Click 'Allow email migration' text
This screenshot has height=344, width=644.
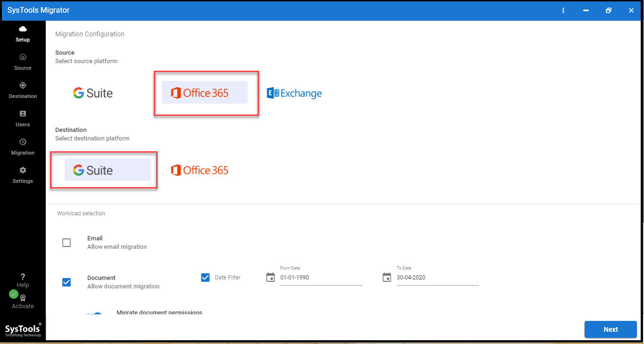(117, 247)
